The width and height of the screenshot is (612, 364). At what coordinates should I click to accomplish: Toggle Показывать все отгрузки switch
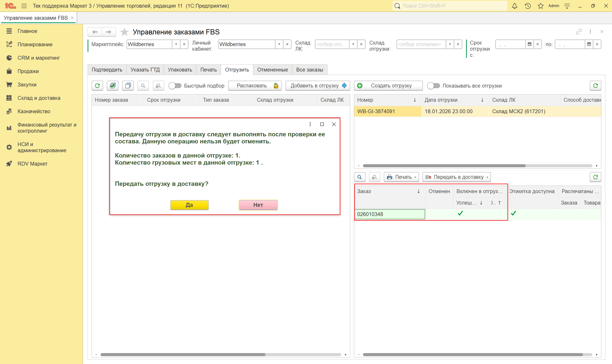pos(433,86)
